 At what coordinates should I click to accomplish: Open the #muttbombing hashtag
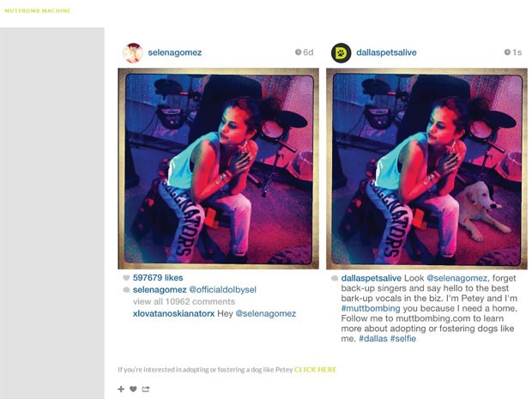tap(371, 308)
